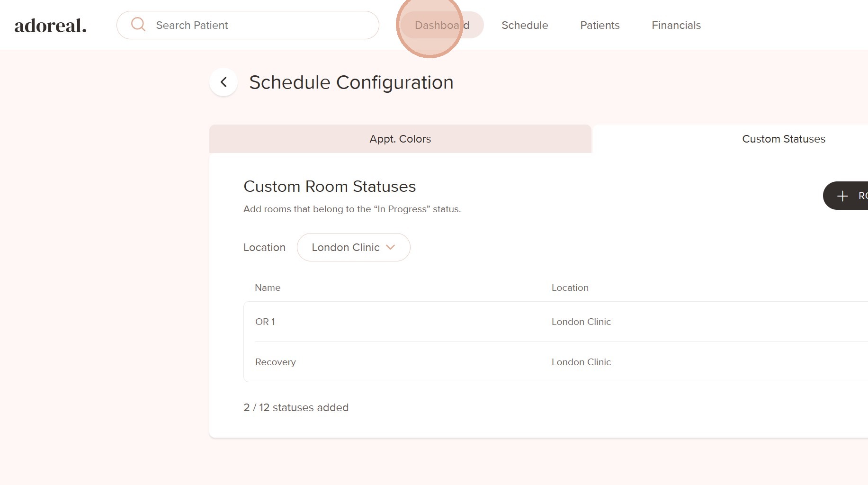Type in the Search Patient field

tap(256, 25)
